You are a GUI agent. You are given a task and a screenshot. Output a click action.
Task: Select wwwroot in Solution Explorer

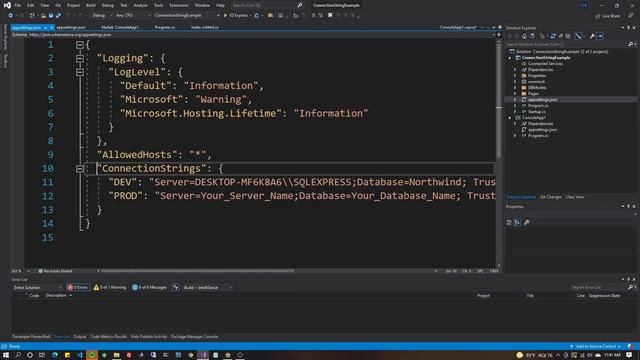coord(536,82)
